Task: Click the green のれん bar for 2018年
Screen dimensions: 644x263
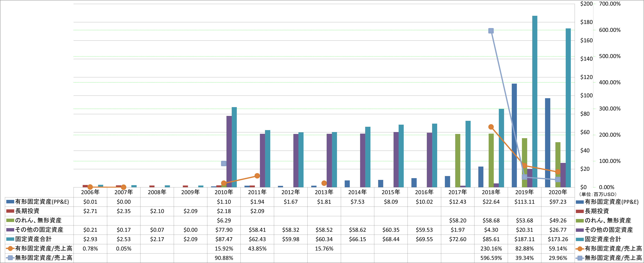Action: 491,160
